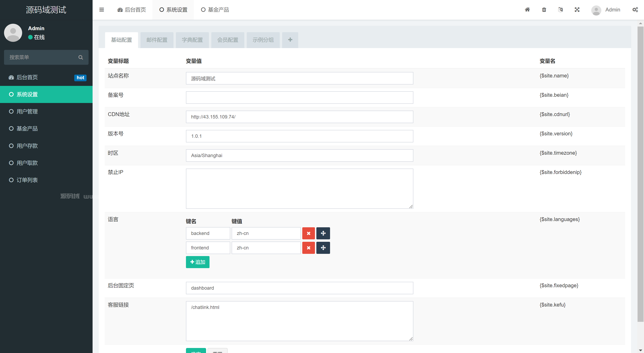
Task: Click the search magnifier in sidebar
Action: coord(80,57)
